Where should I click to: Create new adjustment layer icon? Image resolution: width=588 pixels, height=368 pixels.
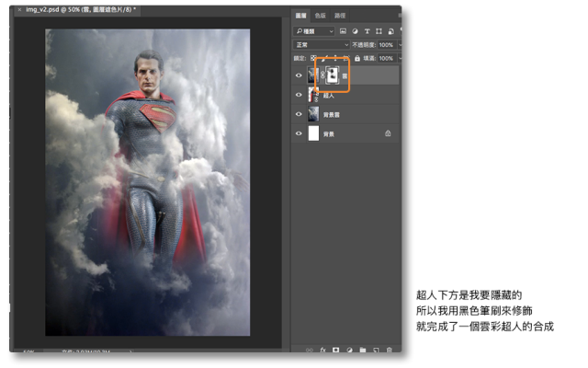(350, 350)
